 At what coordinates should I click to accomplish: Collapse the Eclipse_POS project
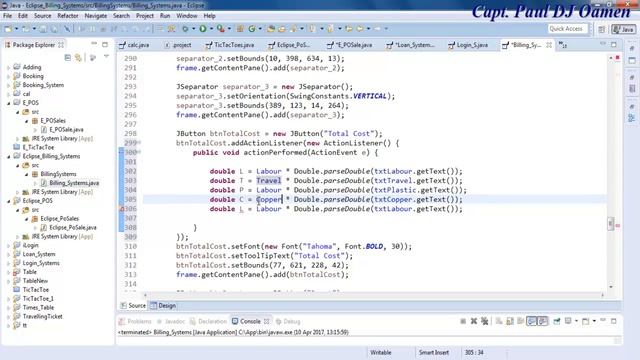pos(9,201)
